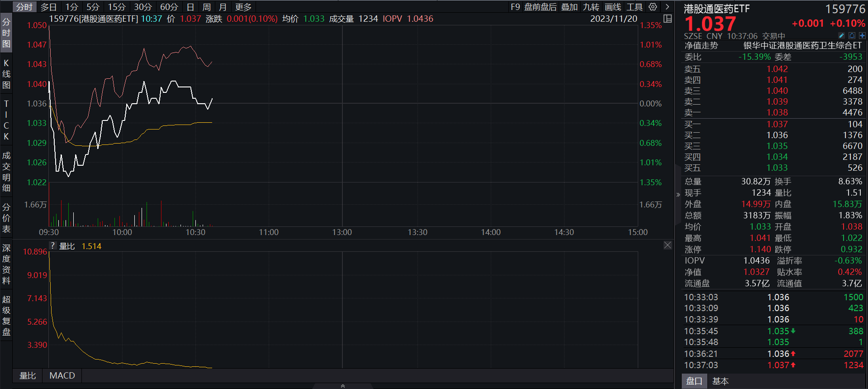Click 卖五 ask price 1.042
868x389 pixels.
(777, 69)
